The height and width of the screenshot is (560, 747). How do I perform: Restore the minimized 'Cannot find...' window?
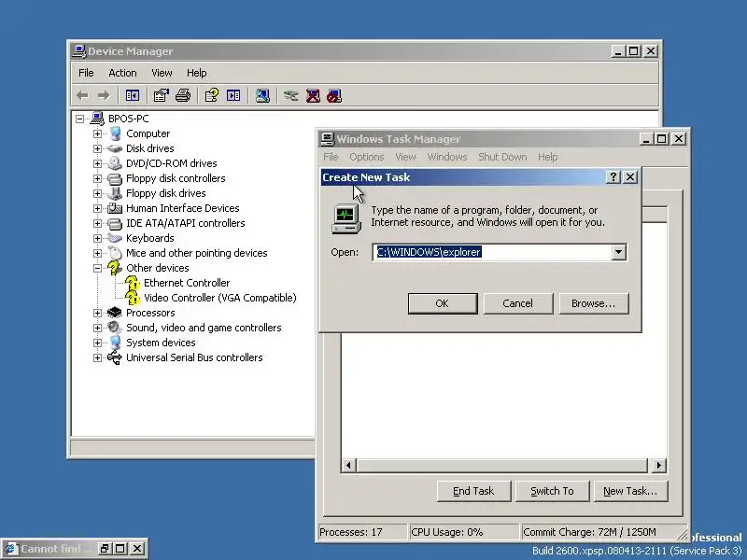click(x=105, y=549)
